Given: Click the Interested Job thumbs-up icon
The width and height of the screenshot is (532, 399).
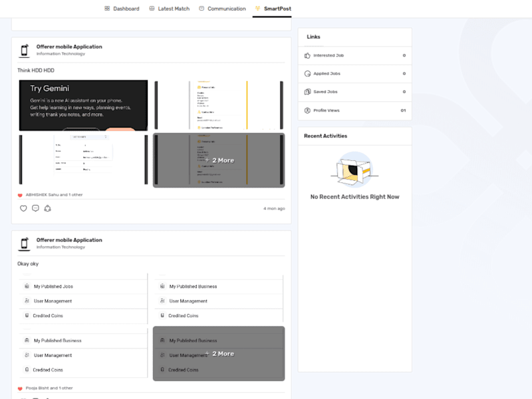Looking at the screenshot, I should pos(307,55).
